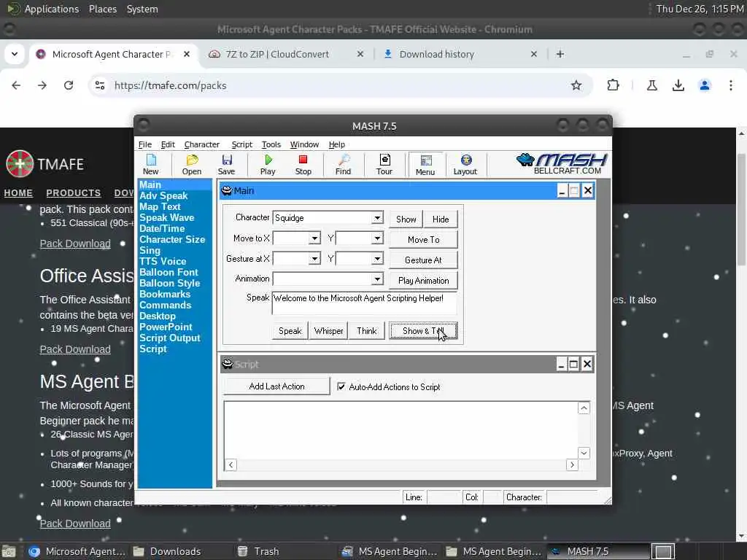Click the Show character button
Viewport: 747px width, 560px height.
[x=406, y=219]
